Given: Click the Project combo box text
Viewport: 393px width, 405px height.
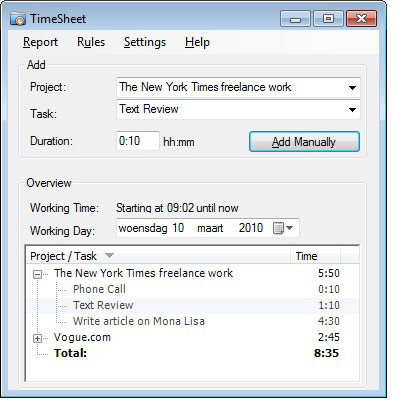Looking at the screenshot, I should pos(205,87).
